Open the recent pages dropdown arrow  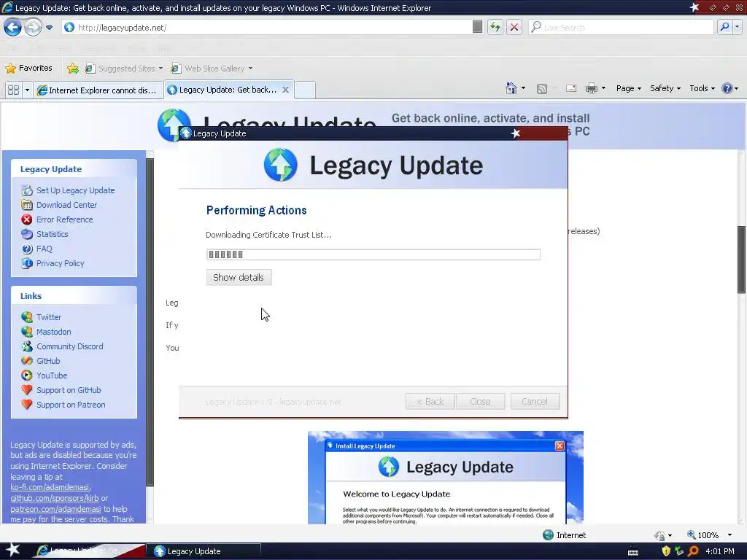(x=49, y=28)
